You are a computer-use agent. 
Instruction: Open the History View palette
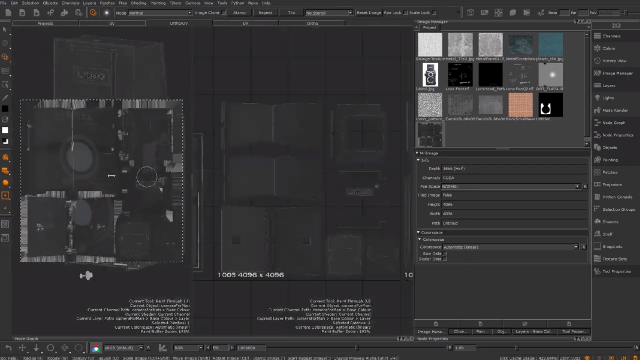click(x=614, y=60)
